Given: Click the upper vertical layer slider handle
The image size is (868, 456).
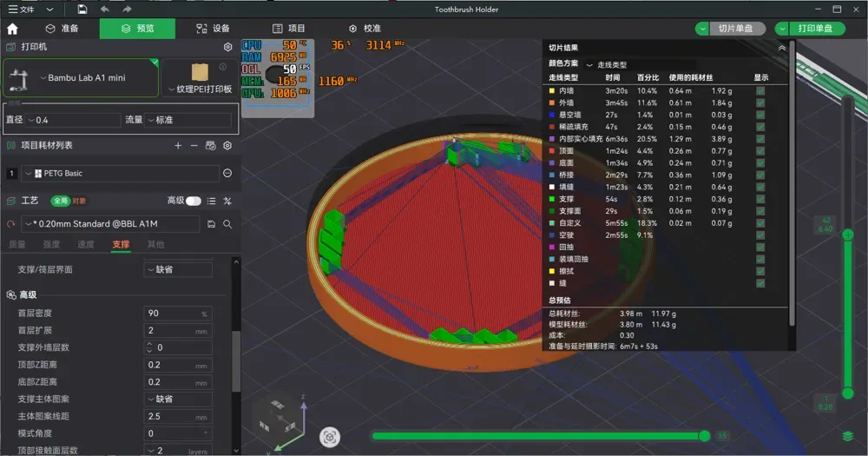Looking at the screenshot, I should (x=847, y=235).
